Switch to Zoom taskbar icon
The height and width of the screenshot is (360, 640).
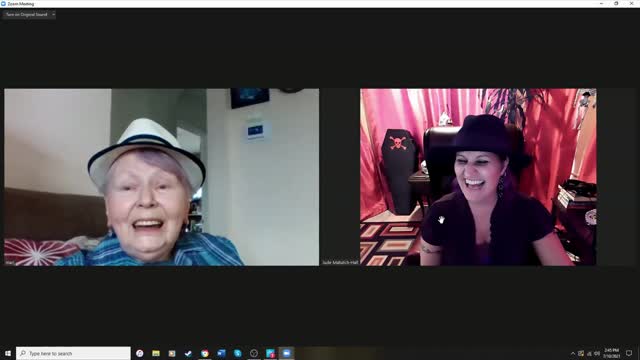[287, 353]
